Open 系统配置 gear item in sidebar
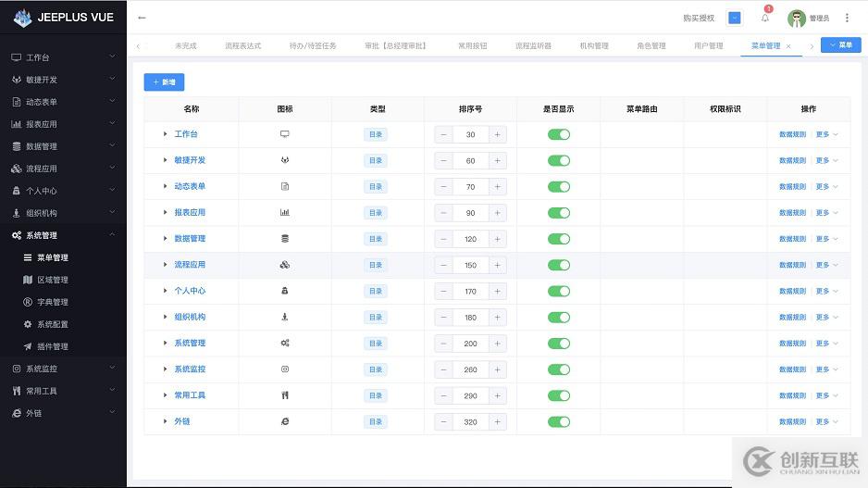Viewport: 868px width, 488px height. (x=52, y=324)
